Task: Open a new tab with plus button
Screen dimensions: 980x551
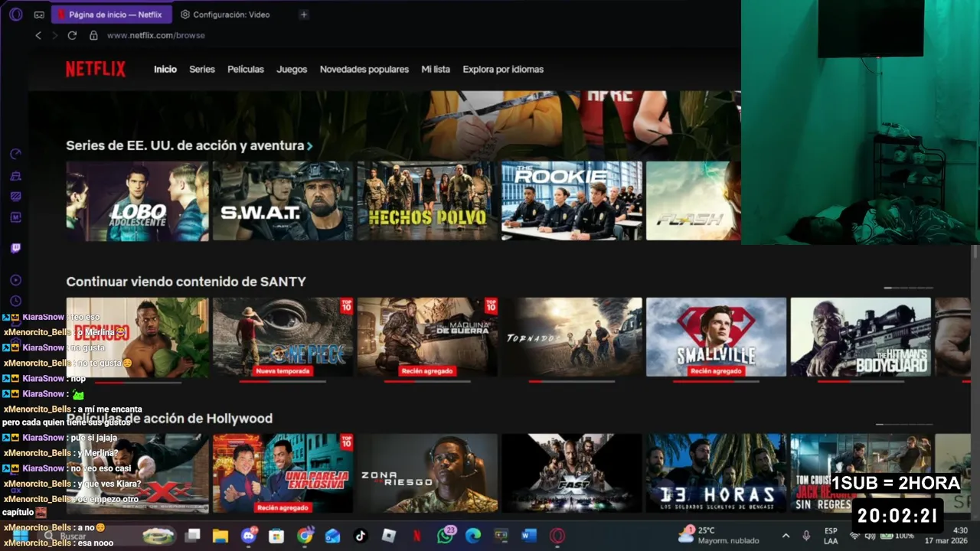Action: (x=304, y=15)
